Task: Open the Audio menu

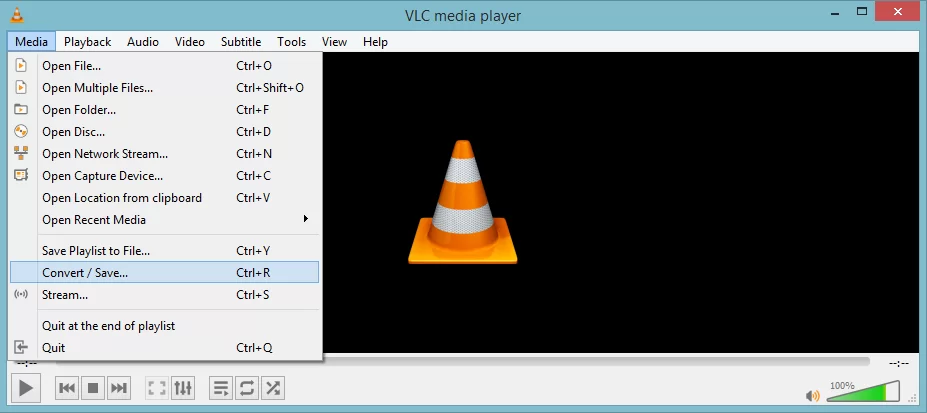Action: [x=142, y=41]
